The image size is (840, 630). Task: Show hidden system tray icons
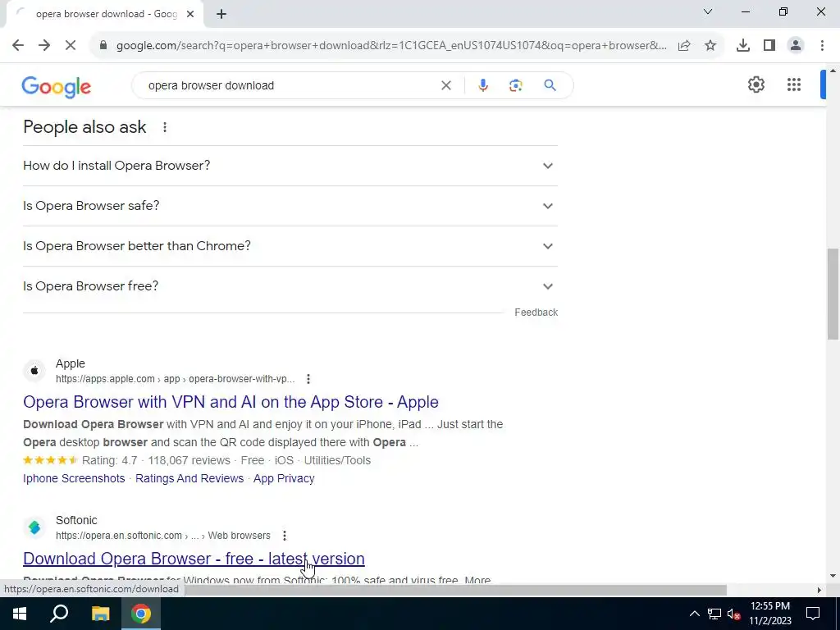694,614
